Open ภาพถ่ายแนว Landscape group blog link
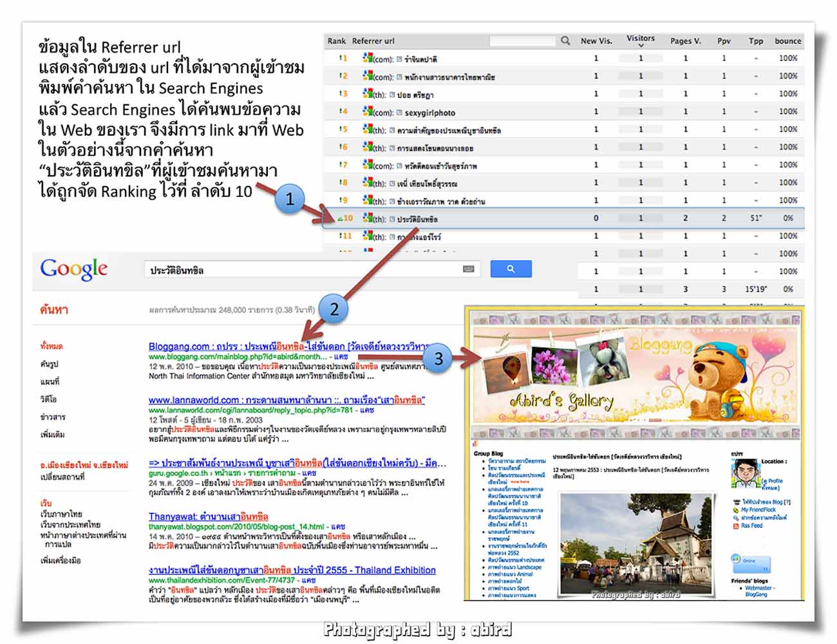Screen dimensions: 837x644 [x=514, y=567]
